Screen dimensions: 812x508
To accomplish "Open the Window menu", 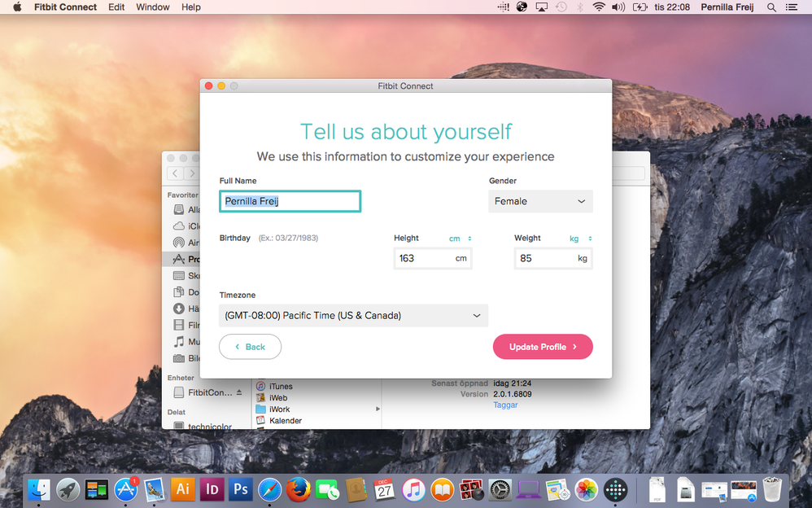I will 153,7.
